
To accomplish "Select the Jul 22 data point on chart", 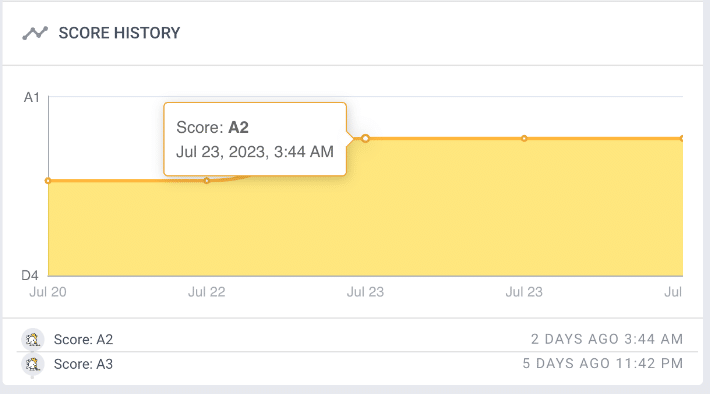I will coord(206,181).
